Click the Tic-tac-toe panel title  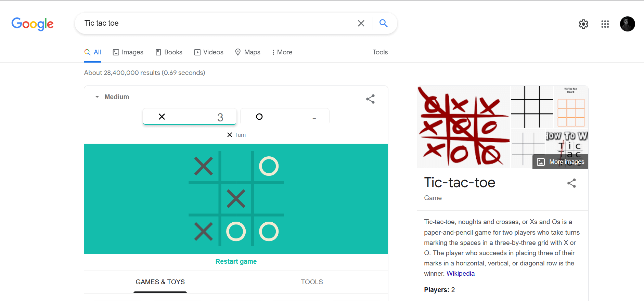point(460,183)
